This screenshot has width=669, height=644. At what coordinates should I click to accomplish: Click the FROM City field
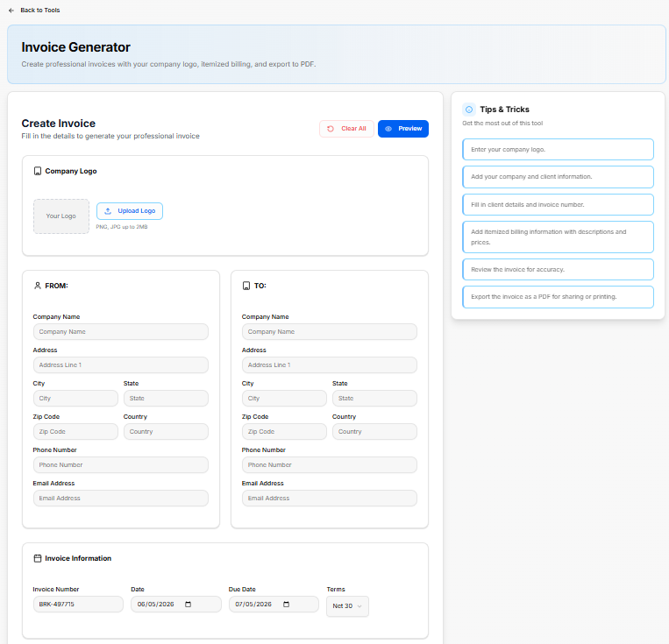75,399
